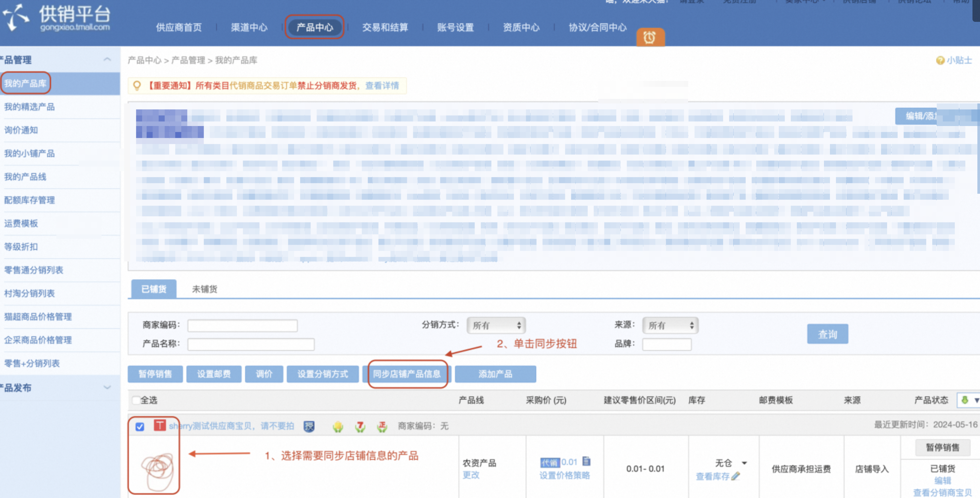The image size is (980, 498).
Task: Click the 更改 link under 农资产品
Action: point(471,475)
